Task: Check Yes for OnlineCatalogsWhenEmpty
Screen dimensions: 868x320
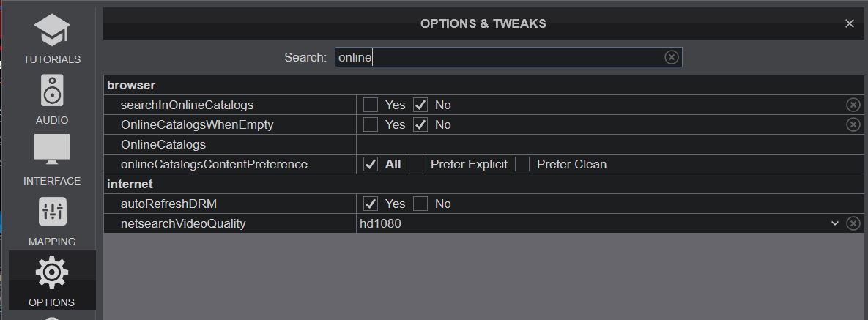Action: pyautogui.click(x=371, y=124)
